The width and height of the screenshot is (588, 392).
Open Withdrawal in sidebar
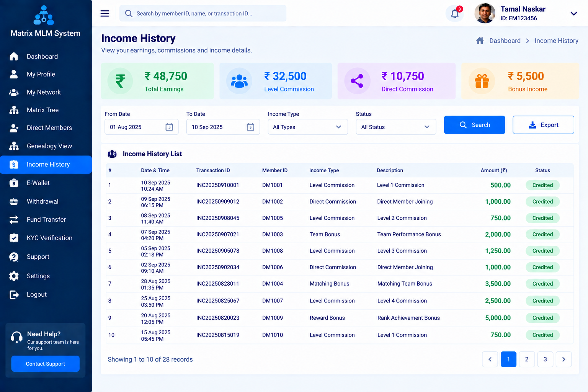(46, 201)
